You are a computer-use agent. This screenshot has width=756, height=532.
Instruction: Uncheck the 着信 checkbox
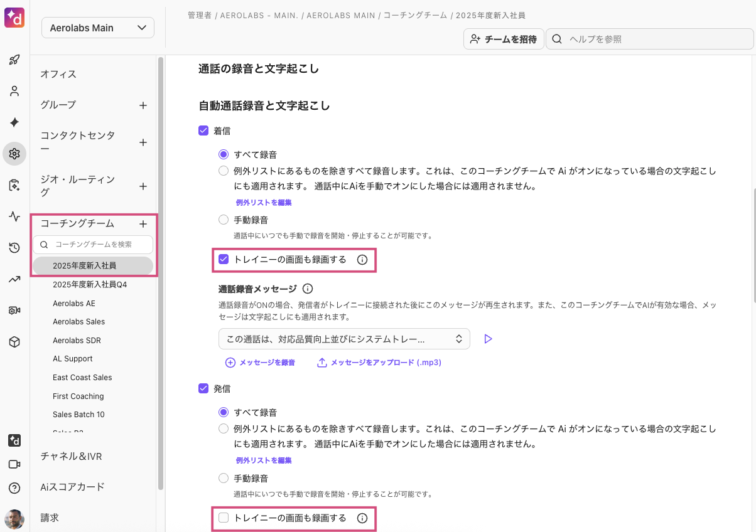coord(203,130)
